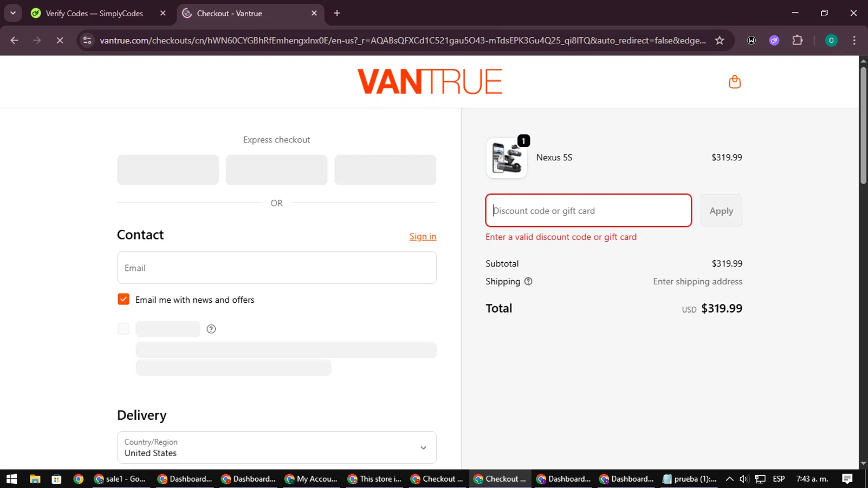Bookmark this page with the star icon
Viewport: 868px width, 488px height.
click(x=719, y=41)
